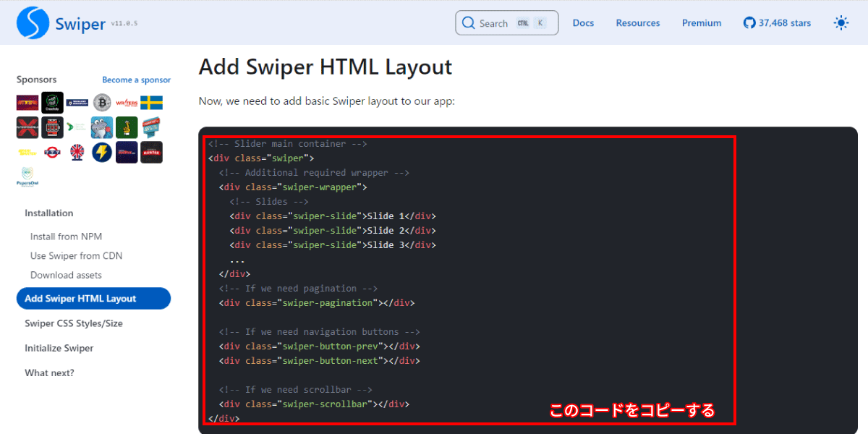Click the Slide 3 code line
Screen dimensions: 868x434
[x=333, y=245]
